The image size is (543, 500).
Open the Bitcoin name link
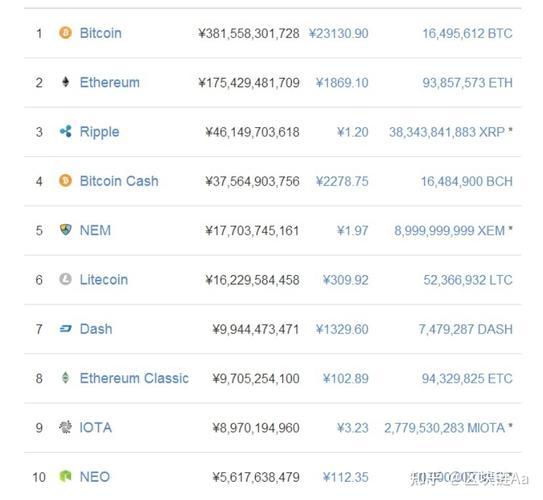(101, 33)
